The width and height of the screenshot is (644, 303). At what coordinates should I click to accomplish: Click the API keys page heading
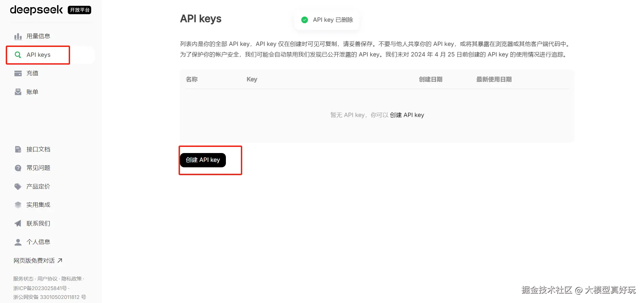coord(201,19)
